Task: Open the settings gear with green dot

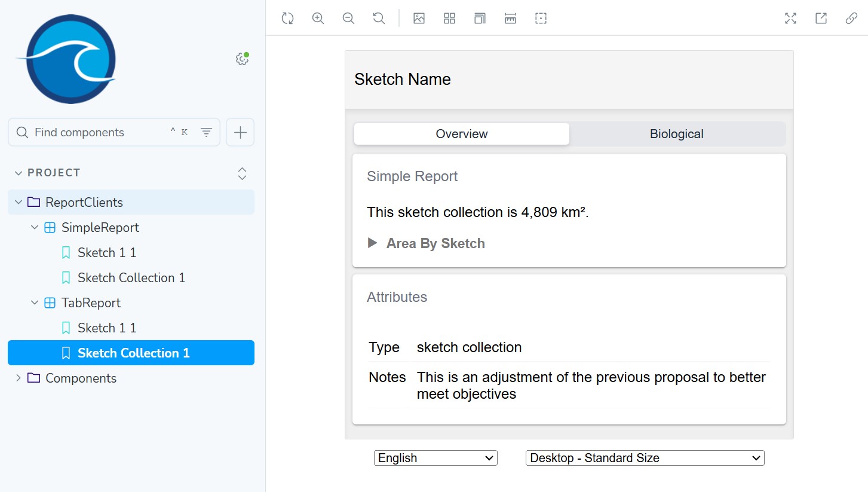Action: tap(242, 59)
